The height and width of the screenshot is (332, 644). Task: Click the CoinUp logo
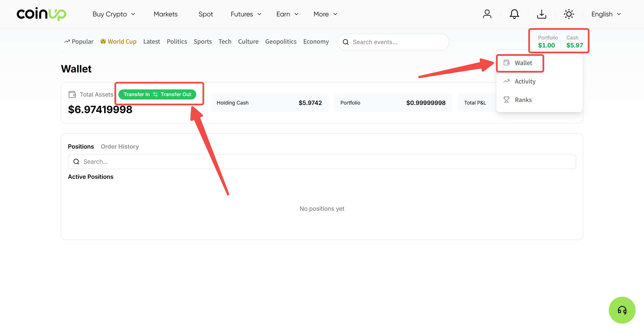click(42, 14)
